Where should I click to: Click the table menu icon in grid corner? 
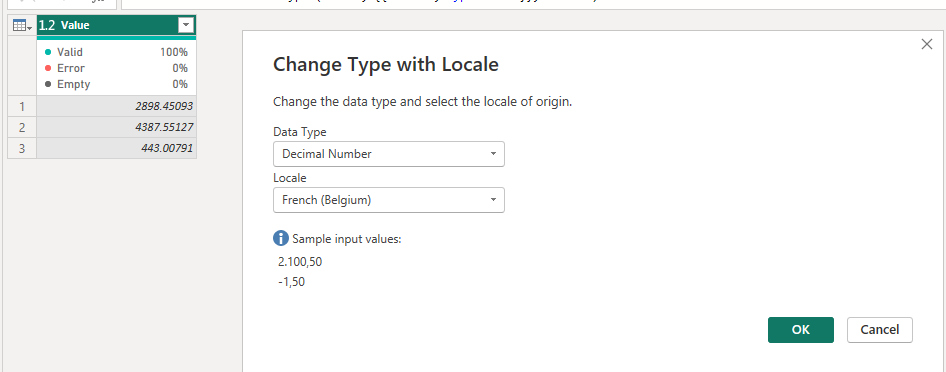pos(22,25)
